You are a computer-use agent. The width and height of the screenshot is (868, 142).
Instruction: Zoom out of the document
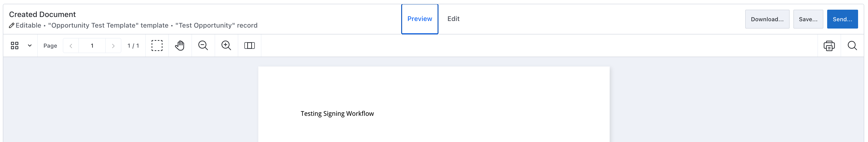click(203, 46)
